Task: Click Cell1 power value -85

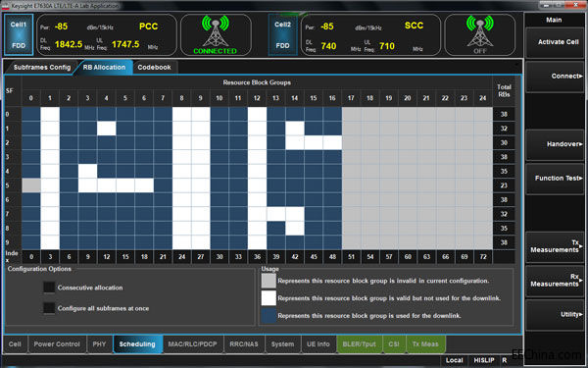Action: point(61,26)
